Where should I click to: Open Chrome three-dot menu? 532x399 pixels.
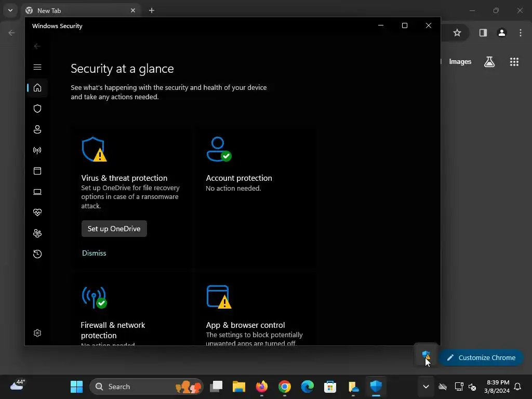click(x=521, y=33)
